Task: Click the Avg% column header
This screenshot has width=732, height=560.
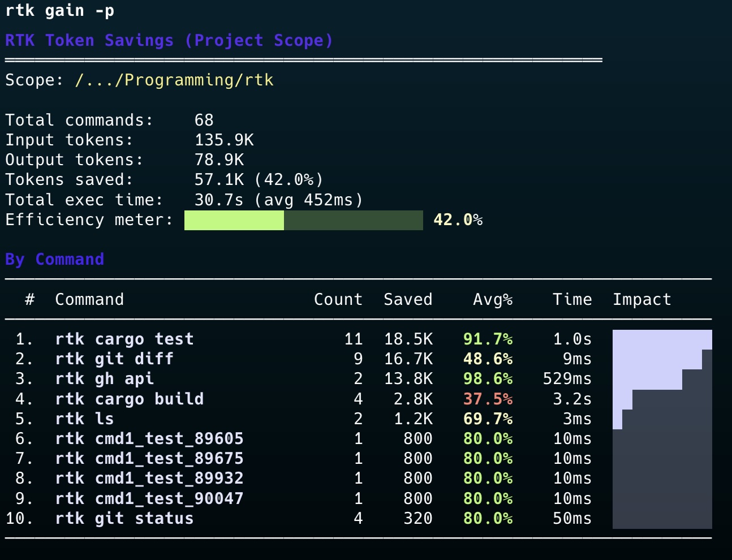Action: click(x=492, y=299)
